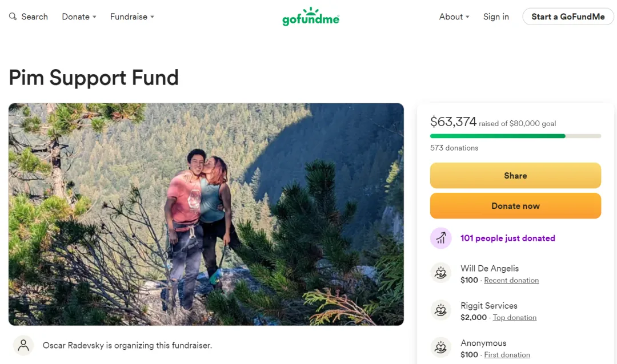617x364 pixels.
Task: Click the icon beside Will De Angelis
Action: [x=440, y=273]
